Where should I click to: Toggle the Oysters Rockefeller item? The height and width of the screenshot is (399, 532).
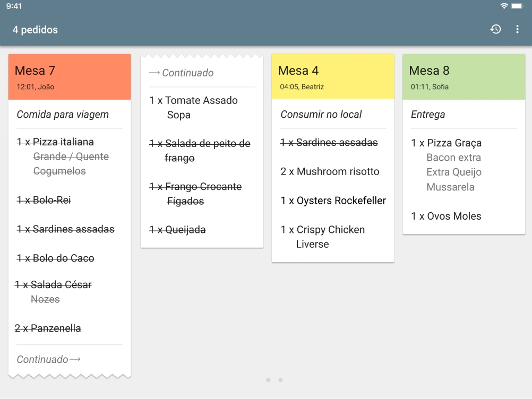pos(333,201)
